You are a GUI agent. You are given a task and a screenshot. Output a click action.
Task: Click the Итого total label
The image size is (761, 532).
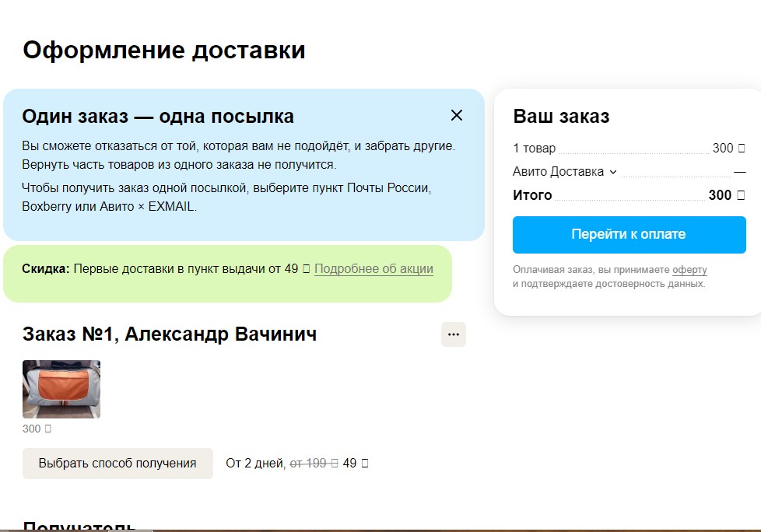pyautogui.click(x=532, y=195)
